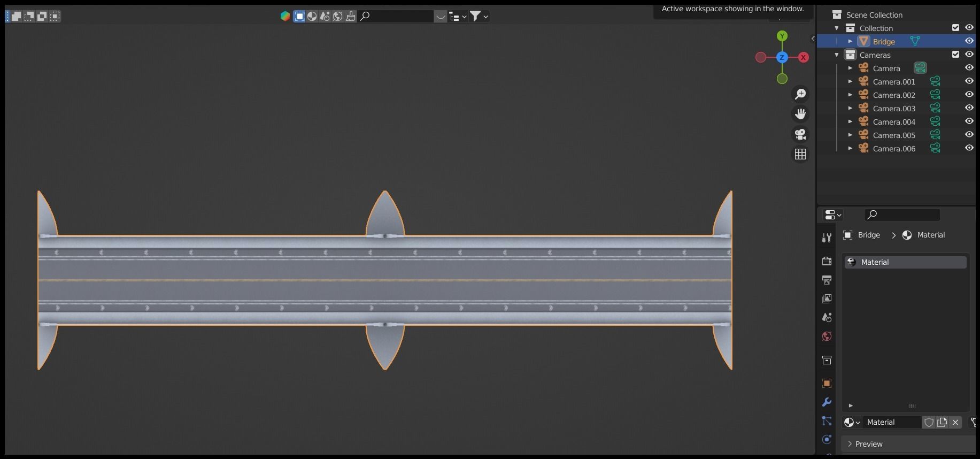The width and height of the screenshot is (980, 459).
Task: Collapse the Cameras collection
Action: pyautogui.click(x=837, y=55)
